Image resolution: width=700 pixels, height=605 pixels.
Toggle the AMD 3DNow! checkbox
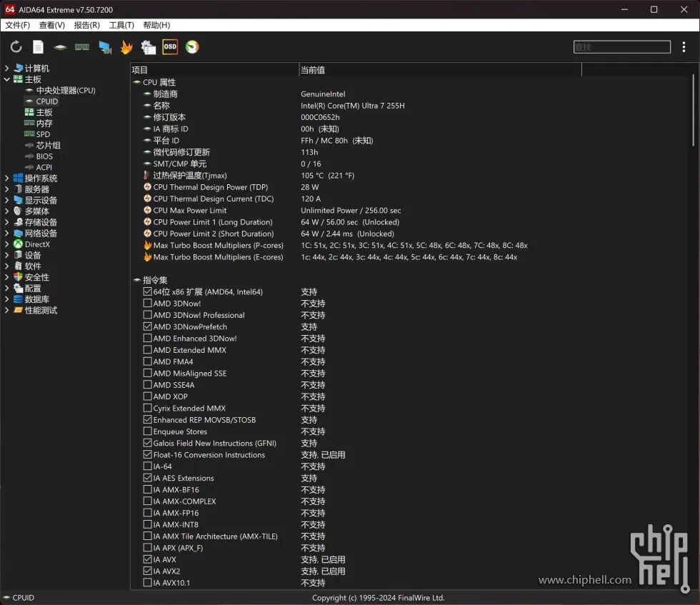(x=147, y=303)
